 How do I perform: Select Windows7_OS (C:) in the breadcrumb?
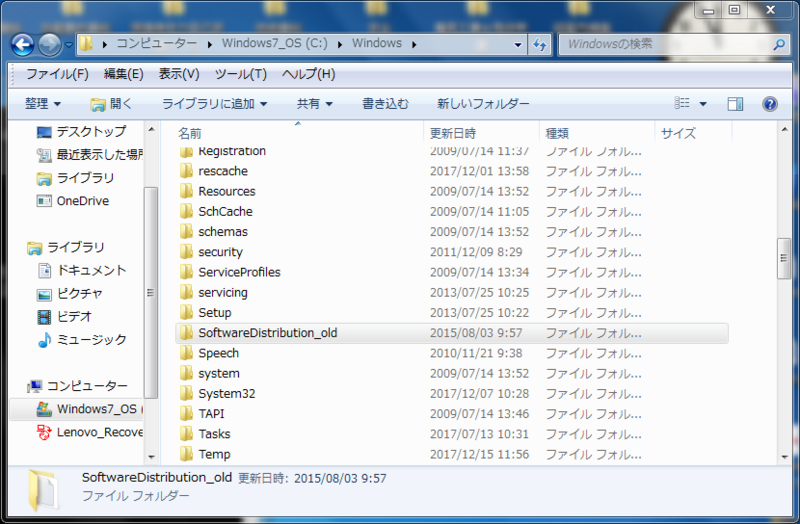(274, 43)
